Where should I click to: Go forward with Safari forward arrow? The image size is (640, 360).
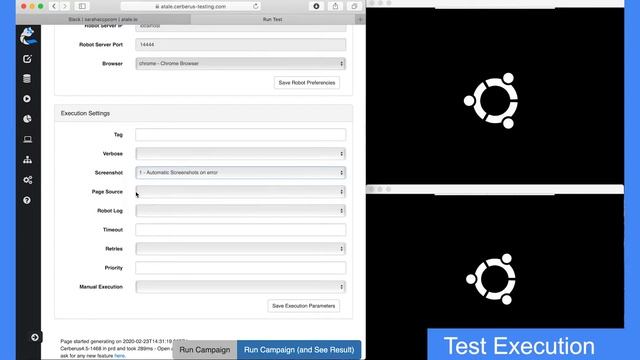(65, 6)
